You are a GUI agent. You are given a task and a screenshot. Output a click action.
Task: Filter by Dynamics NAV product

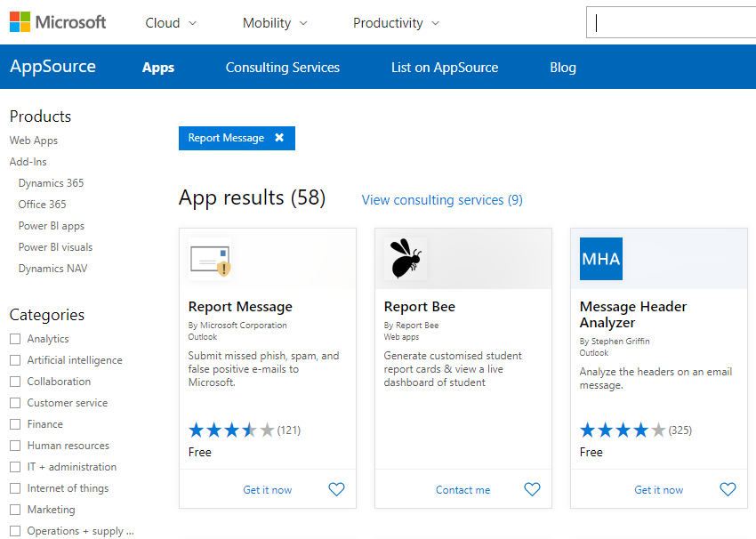(x=53, y=269)
